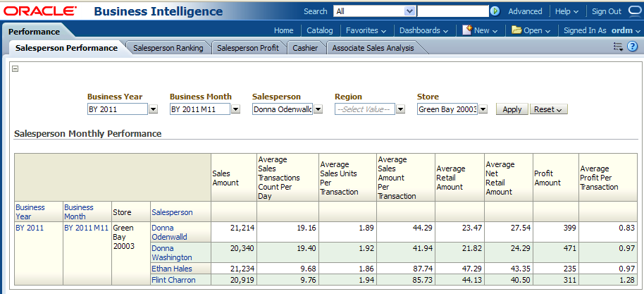Screen dimensions: 644x294
Task: Click the Open folder icon
Action: click(x=516, y=30)
